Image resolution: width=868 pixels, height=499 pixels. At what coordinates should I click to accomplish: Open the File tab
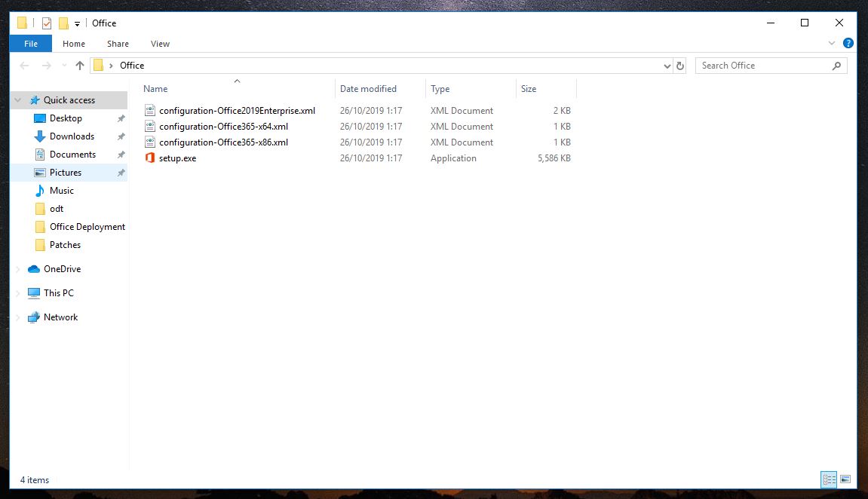31,44
